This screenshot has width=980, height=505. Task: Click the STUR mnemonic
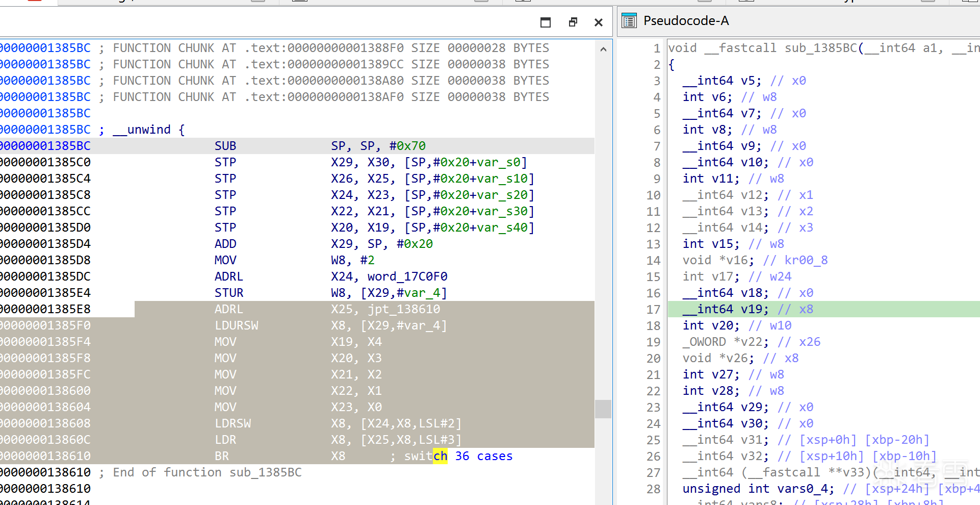229,293
